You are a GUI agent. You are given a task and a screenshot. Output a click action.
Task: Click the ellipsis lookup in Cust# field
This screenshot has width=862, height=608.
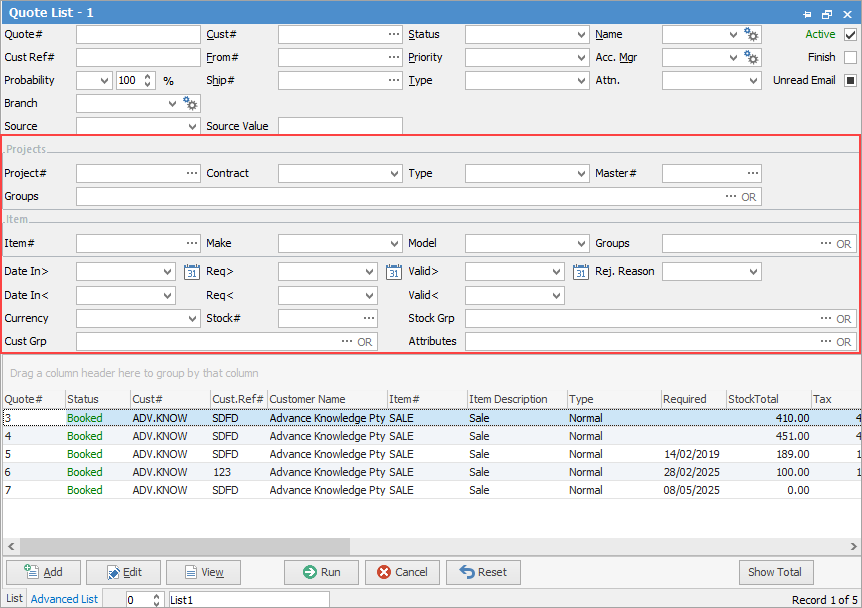tap(394, 35)
